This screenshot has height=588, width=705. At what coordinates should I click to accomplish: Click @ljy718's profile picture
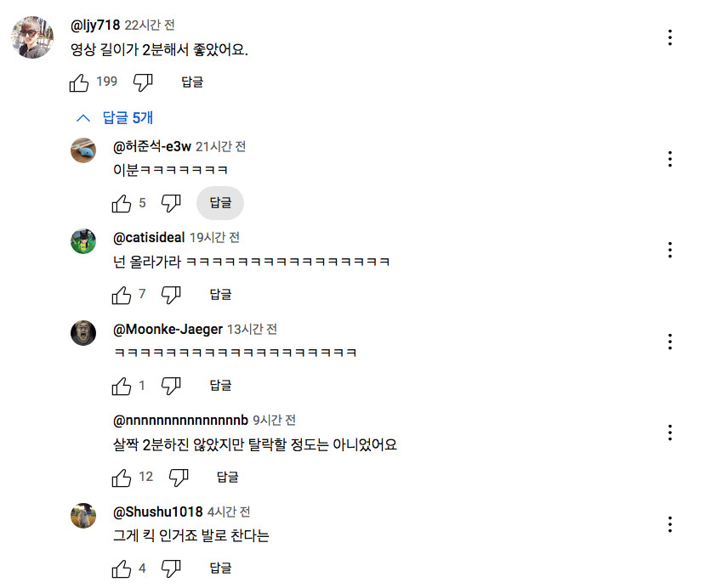33,37
